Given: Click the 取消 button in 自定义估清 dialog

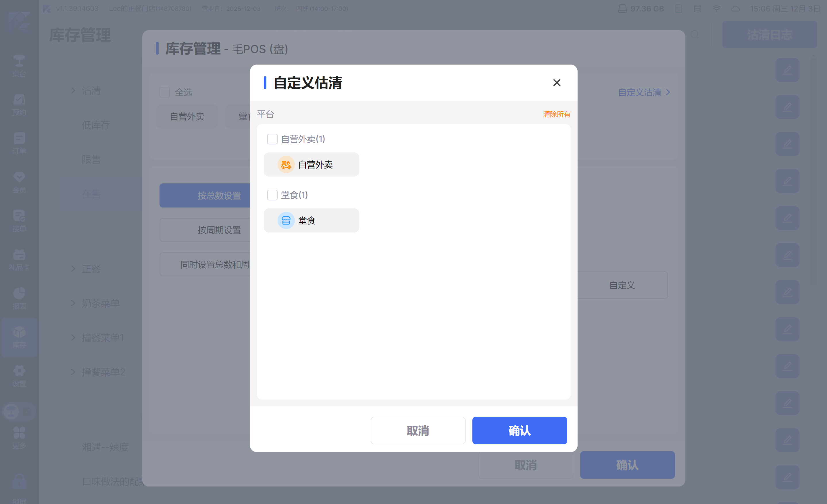Looking at the screenshot, I should click(x=418, y=431).
